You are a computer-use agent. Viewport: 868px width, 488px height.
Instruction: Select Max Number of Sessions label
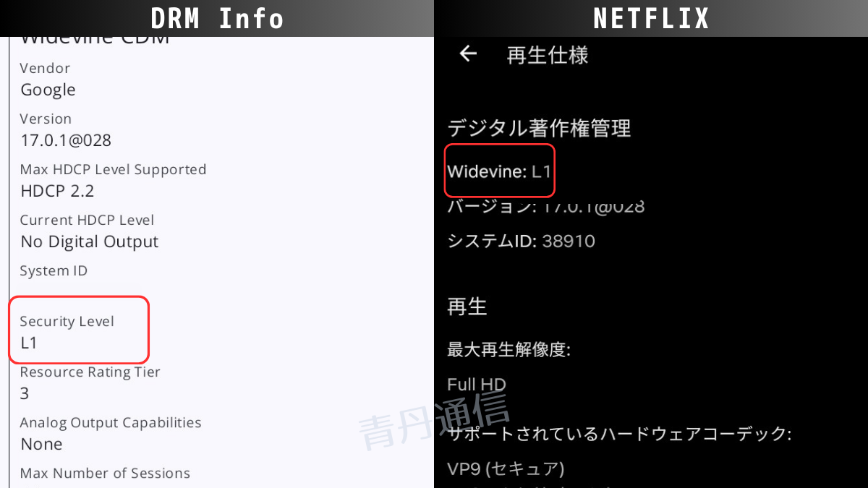click(x=105, y=474)
